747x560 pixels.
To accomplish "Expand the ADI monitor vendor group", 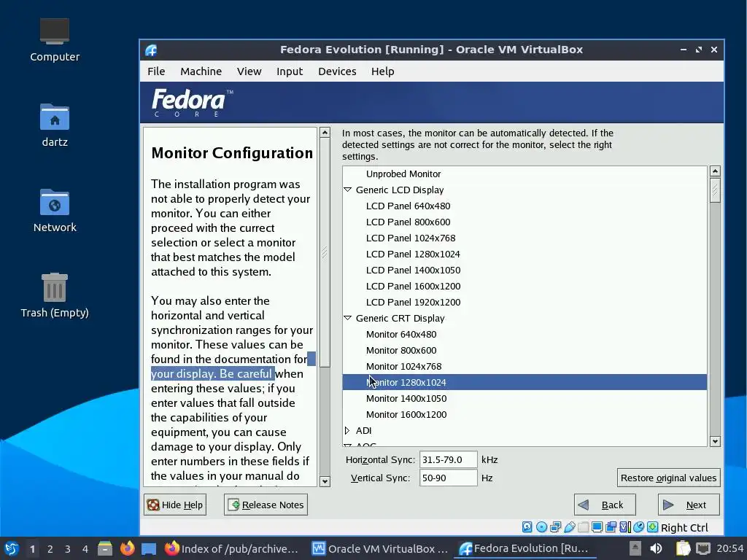I will pos(347,430).
